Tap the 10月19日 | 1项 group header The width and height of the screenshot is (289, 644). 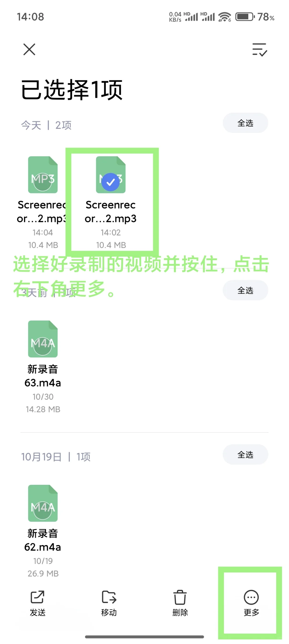point(56,457)
